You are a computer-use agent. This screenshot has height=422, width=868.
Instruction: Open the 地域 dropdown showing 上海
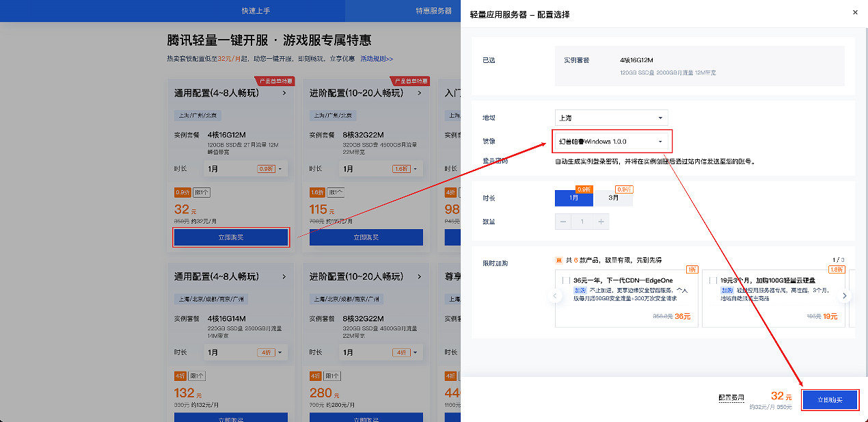coord(611,118)
